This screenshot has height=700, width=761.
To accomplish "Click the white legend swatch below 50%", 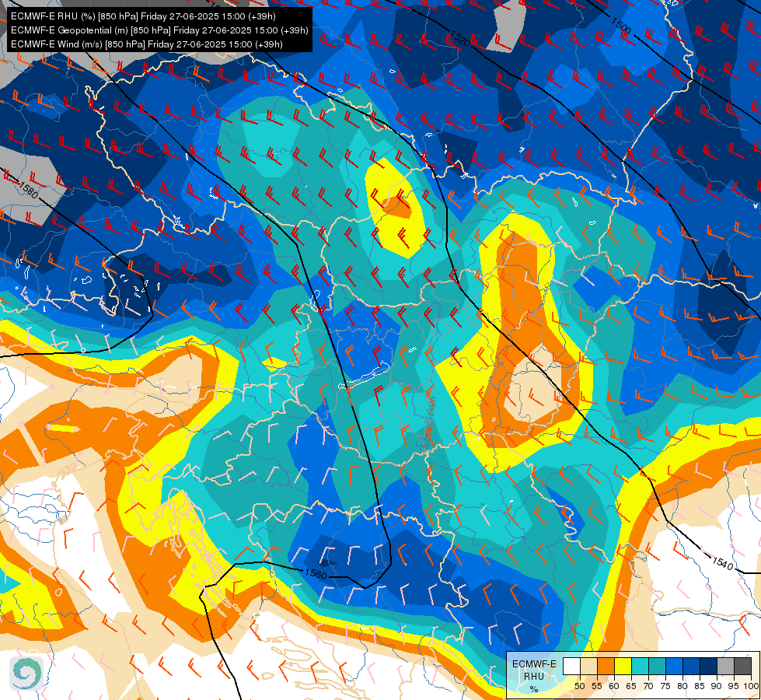I will (571, 666).
